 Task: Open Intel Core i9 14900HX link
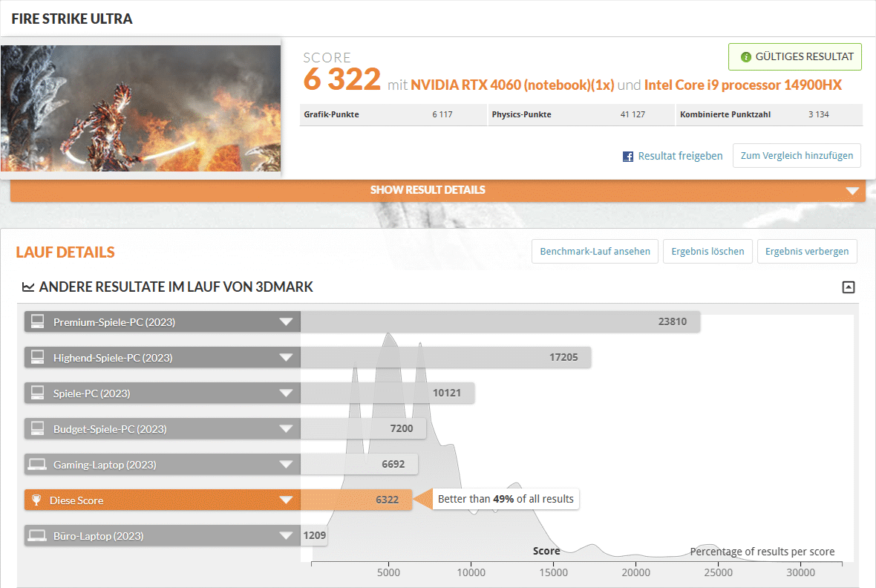pos(742,85)
